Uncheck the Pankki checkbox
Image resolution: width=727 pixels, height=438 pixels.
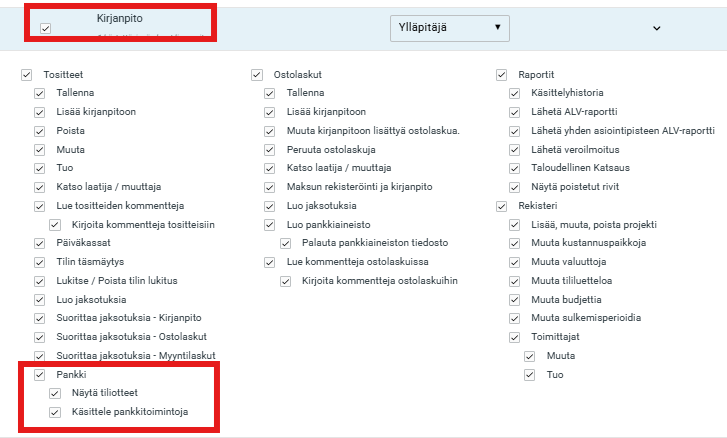[x=40, y=375]
